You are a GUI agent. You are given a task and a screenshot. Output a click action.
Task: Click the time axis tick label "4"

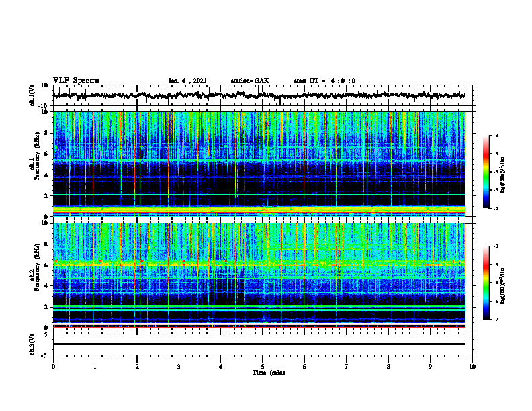pyautogui.click(x=221, y=367)
